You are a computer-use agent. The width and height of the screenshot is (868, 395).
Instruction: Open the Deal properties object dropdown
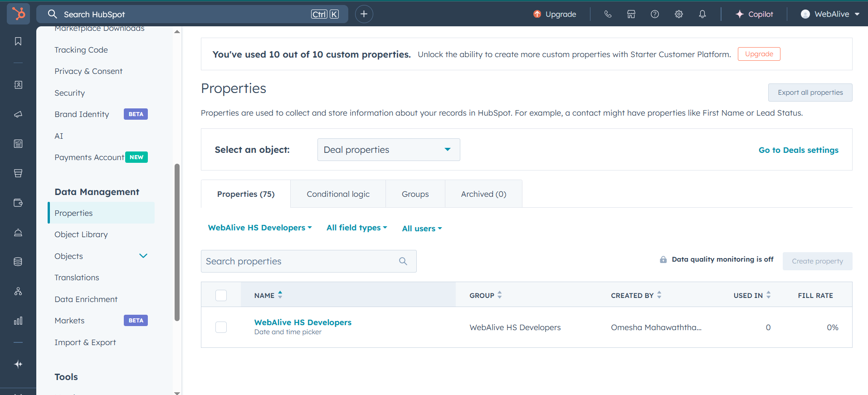click(x=389, y=150)
